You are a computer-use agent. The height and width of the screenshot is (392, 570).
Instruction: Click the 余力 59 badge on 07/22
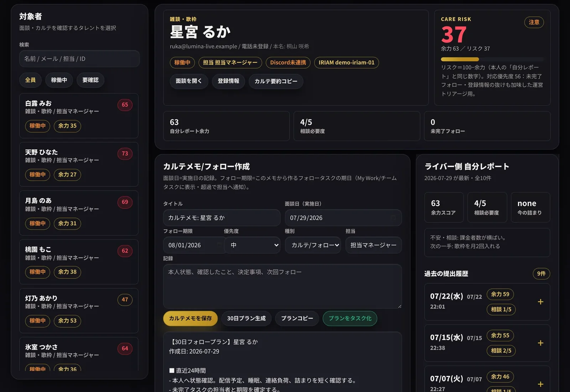[500, 294]
